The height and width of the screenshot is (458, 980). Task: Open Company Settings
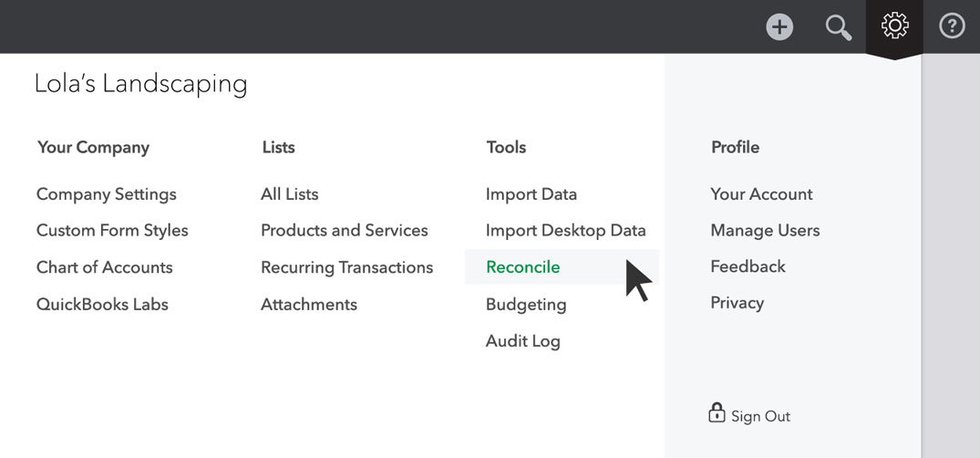pyautogui.click(x=107, y=194)
